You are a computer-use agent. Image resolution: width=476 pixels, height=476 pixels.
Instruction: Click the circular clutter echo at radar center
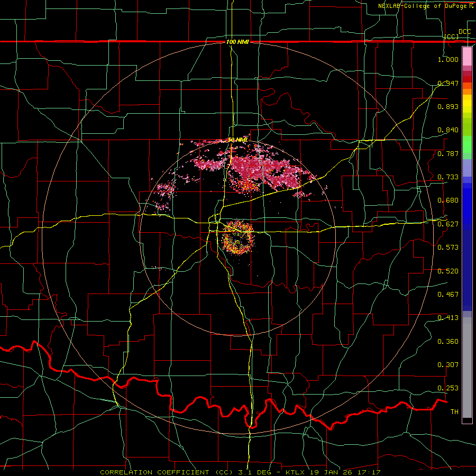point(237,237)
